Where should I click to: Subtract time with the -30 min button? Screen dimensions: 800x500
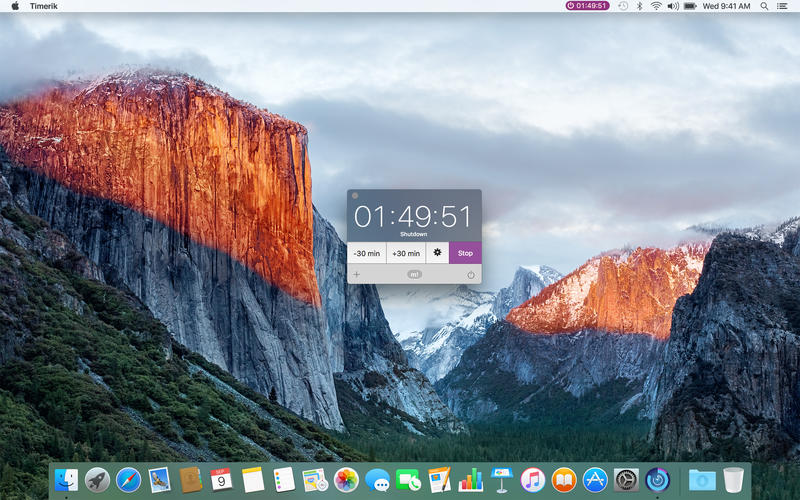(367, 253)
